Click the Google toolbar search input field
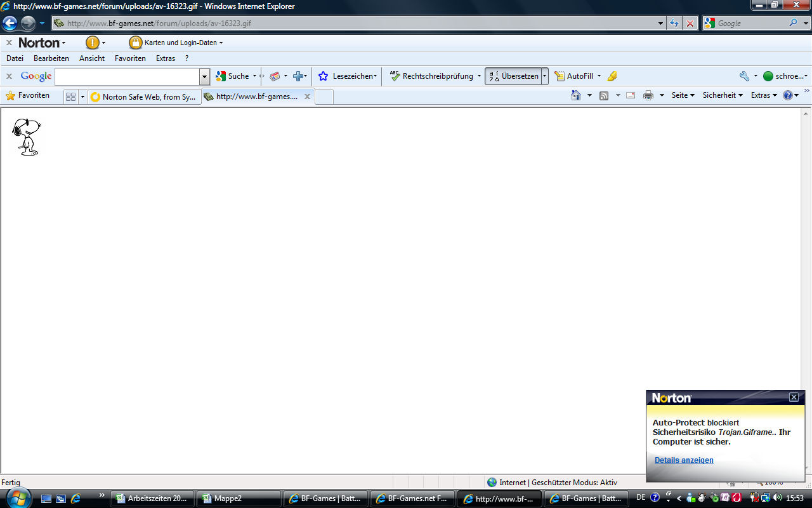Screen dimensions: 812x508 128,76
